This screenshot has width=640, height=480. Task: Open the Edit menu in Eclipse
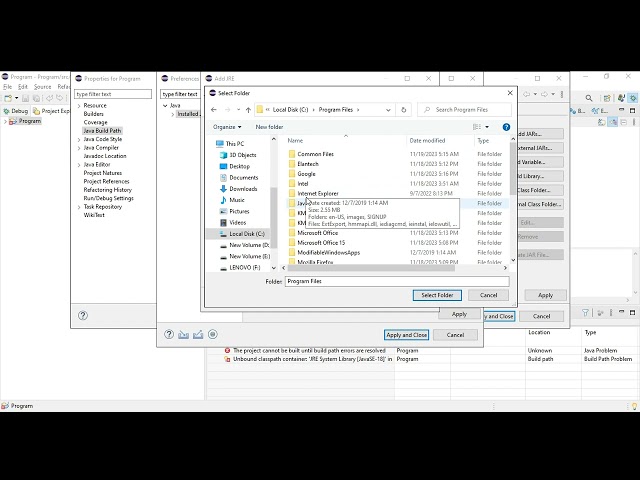click(23, 87)
